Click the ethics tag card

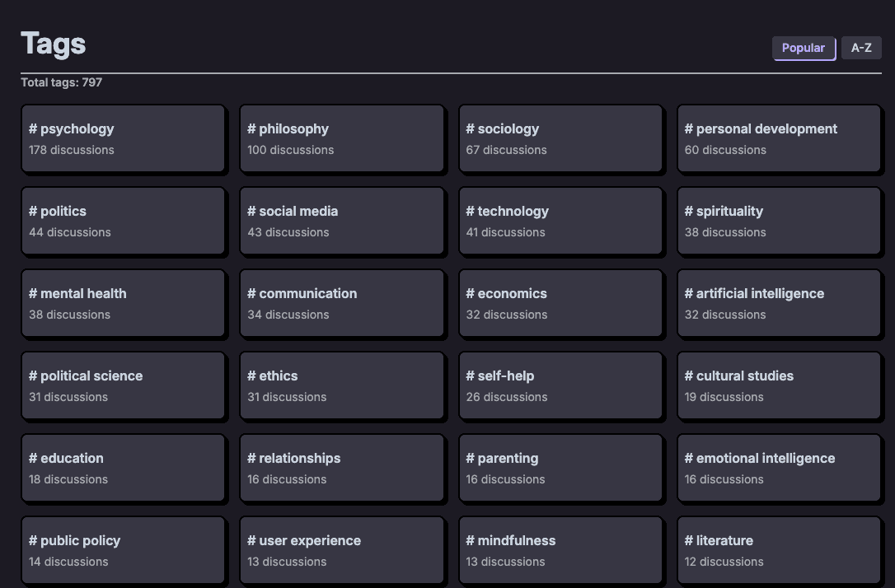point(342,385)
